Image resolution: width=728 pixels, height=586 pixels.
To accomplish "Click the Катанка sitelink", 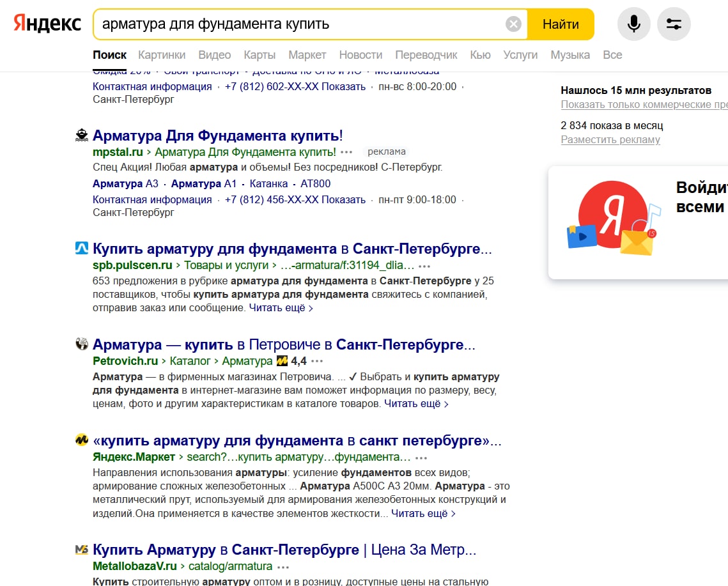I will coord(268,183).
